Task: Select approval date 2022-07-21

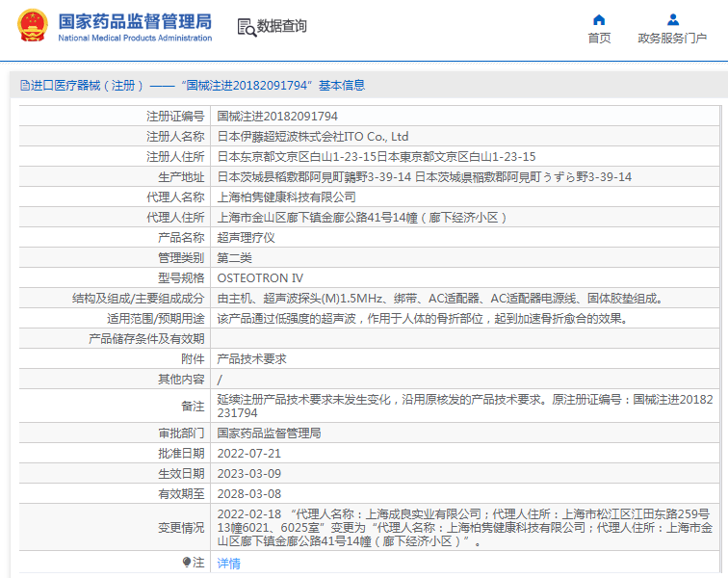Action: tap(248, 454)
